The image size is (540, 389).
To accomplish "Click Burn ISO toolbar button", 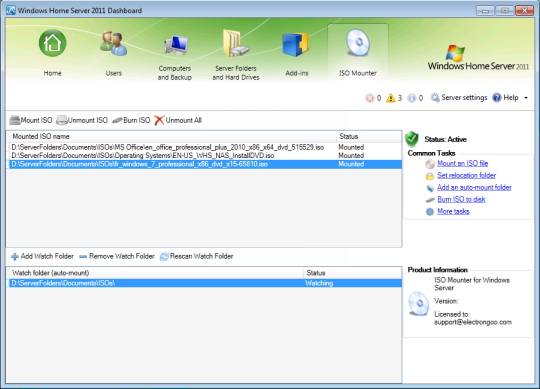I will (x=131, y=120).
